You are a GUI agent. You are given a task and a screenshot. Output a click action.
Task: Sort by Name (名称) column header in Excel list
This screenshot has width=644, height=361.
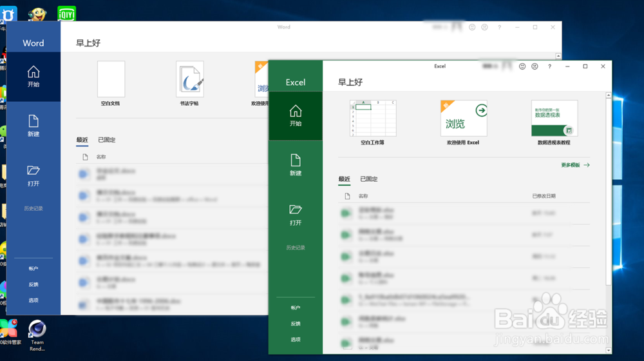click(x=363, y=196)
